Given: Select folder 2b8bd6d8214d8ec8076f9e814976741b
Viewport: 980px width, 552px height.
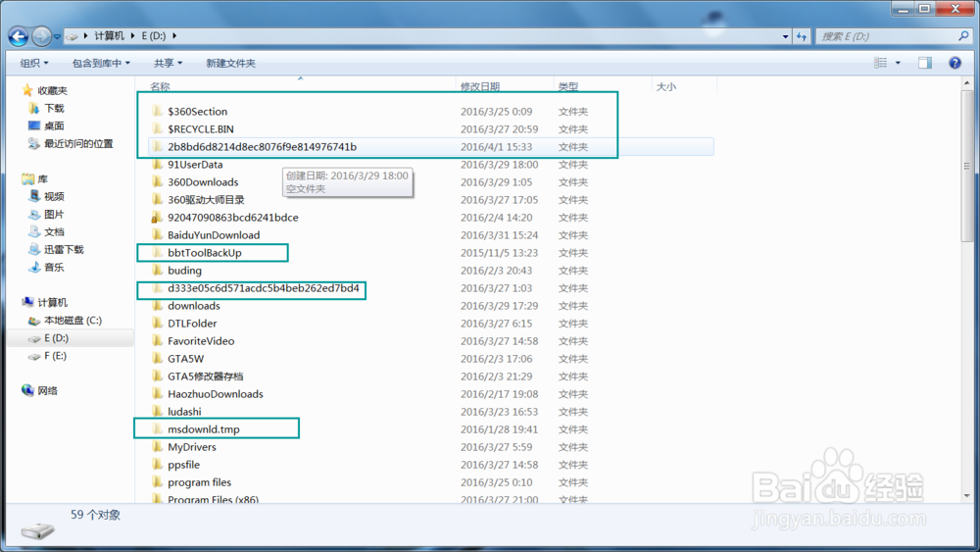Looking at the screenshot, I should pos(430,147).
